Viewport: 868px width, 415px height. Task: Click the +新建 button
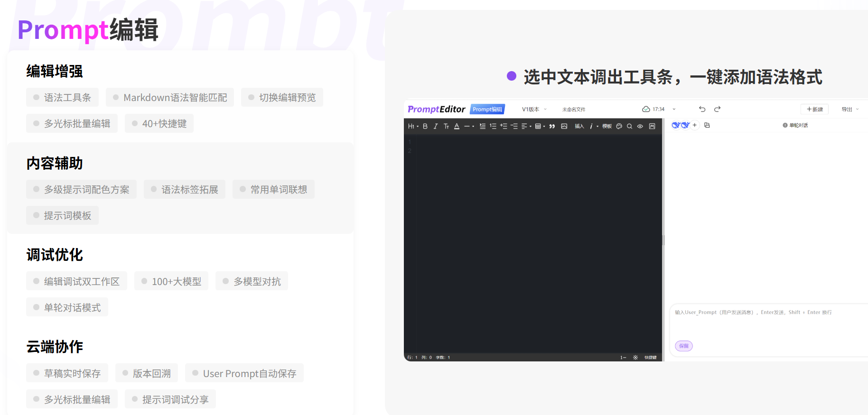point(814,109)
